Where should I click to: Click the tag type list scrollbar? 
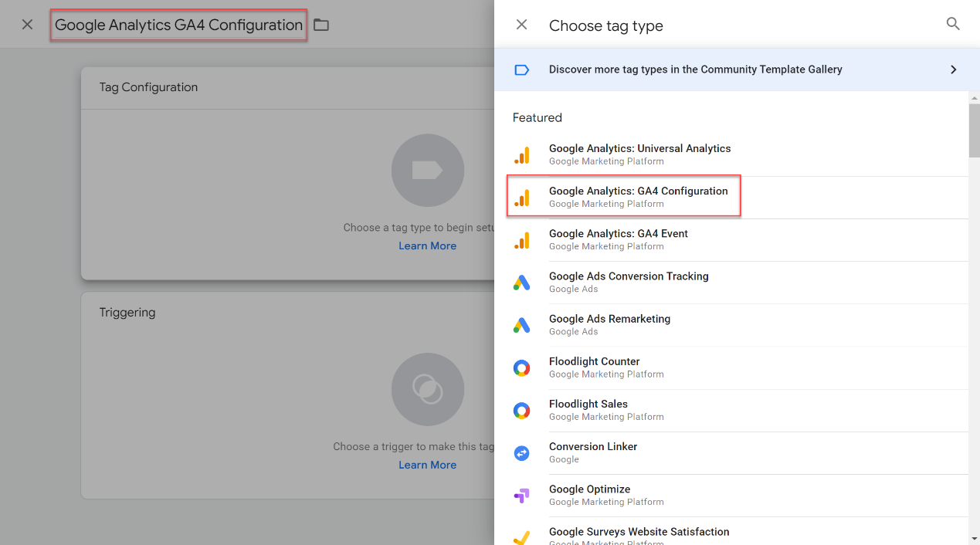tap(974, 129)
